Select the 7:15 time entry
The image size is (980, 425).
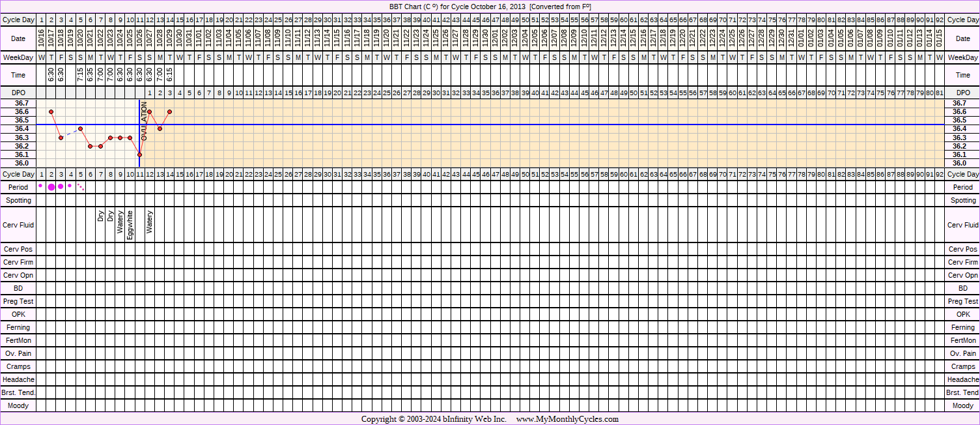point(80,75)
